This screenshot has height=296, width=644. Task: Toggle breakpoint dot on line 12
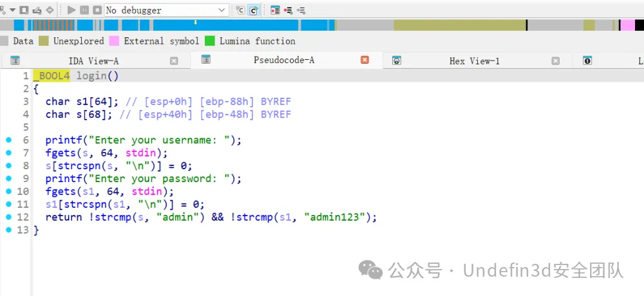(8, 217)
